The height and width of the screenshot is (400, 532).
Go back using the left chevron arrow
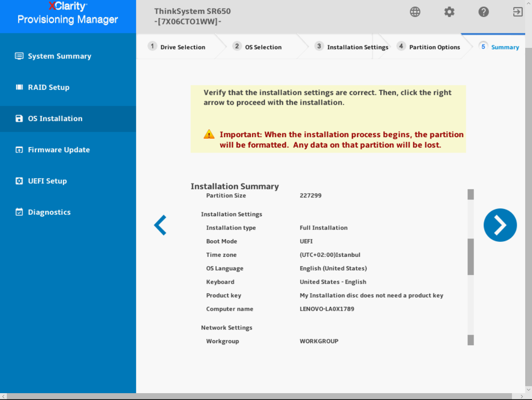(160, 225)
